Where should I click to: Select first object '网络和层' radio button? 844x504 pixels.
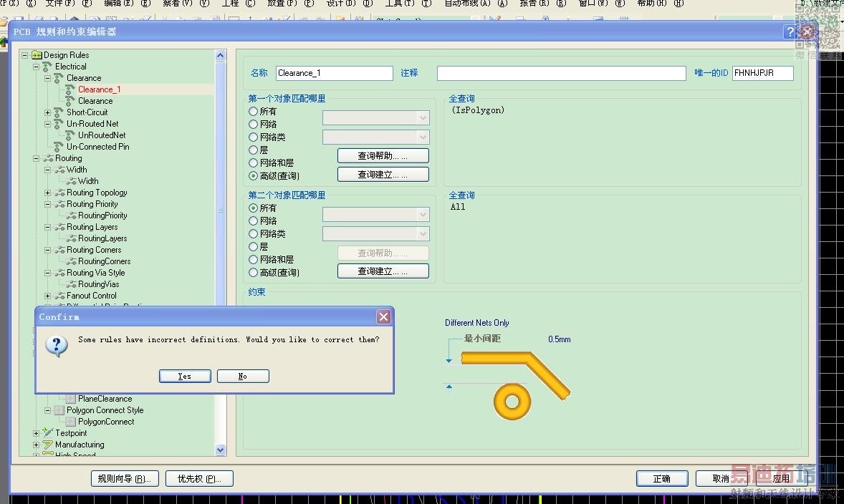pos(253,163)
